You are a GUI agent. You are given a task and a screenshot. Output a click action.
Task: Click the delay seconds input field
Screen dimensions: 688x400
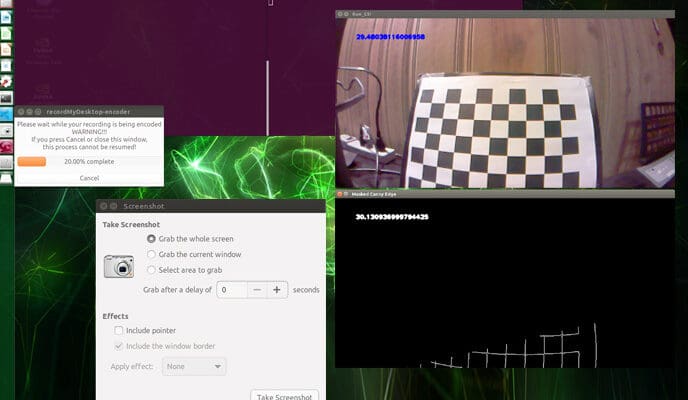231,289
